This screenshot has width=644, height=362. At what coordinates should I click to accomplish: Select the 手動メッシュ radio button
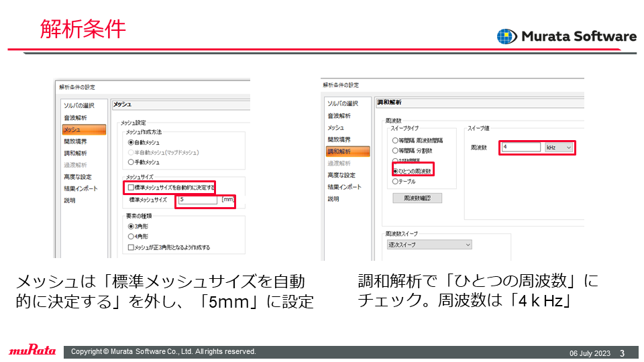point(131,162)
